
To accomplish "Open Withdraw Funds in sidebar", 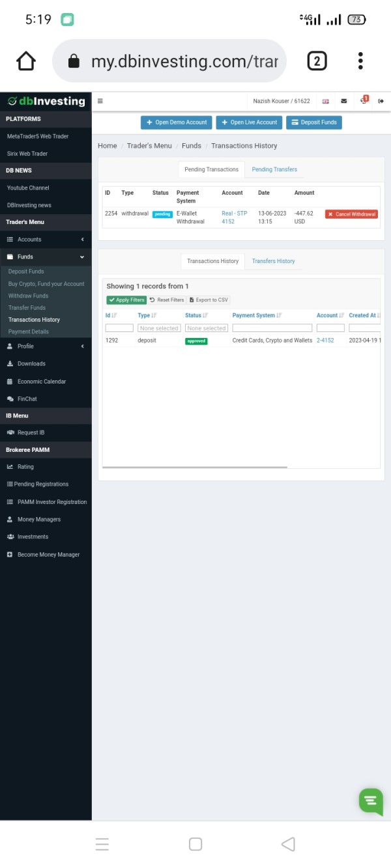I will point(28,296).
